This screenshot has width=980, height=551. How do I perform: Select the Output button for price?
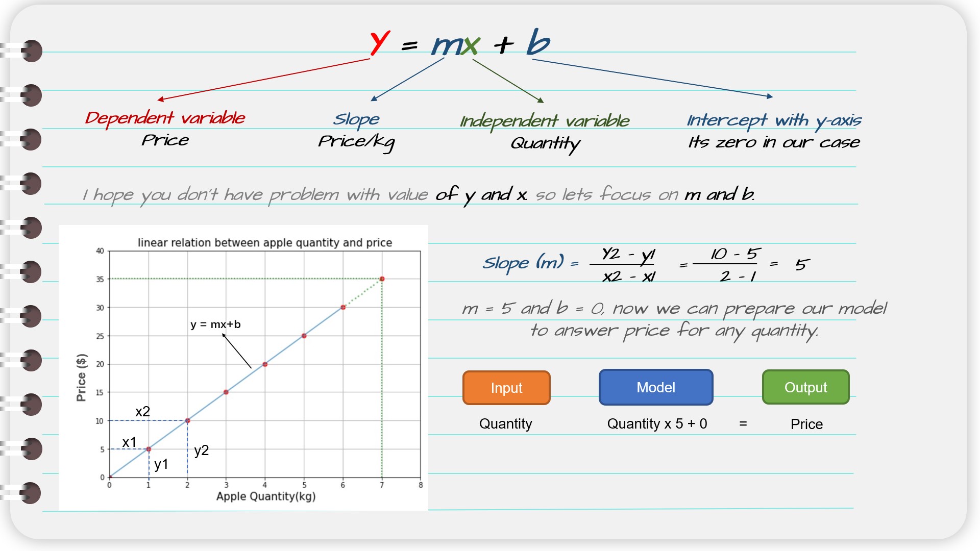[x=804, y=387]
